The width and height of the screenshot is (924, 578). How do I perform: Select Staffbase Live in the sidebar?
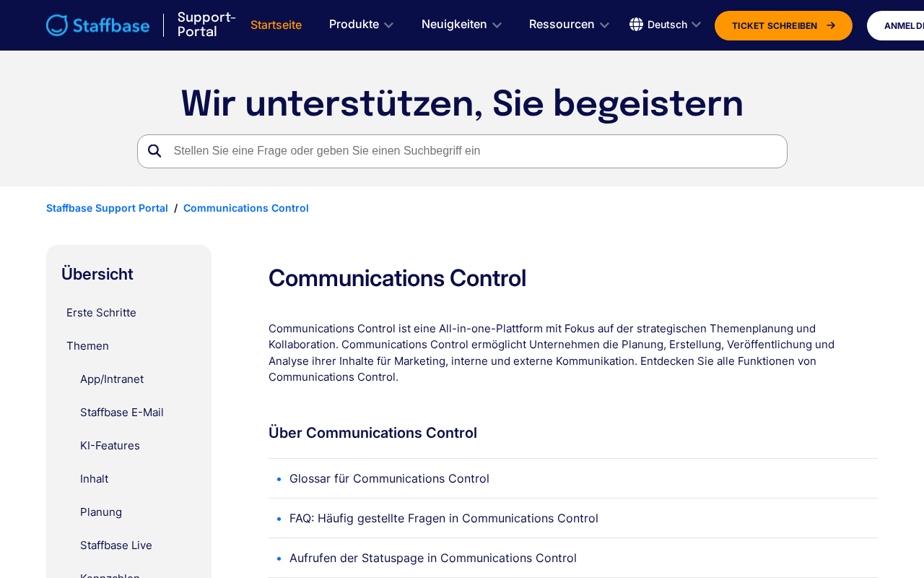(116, 545)
